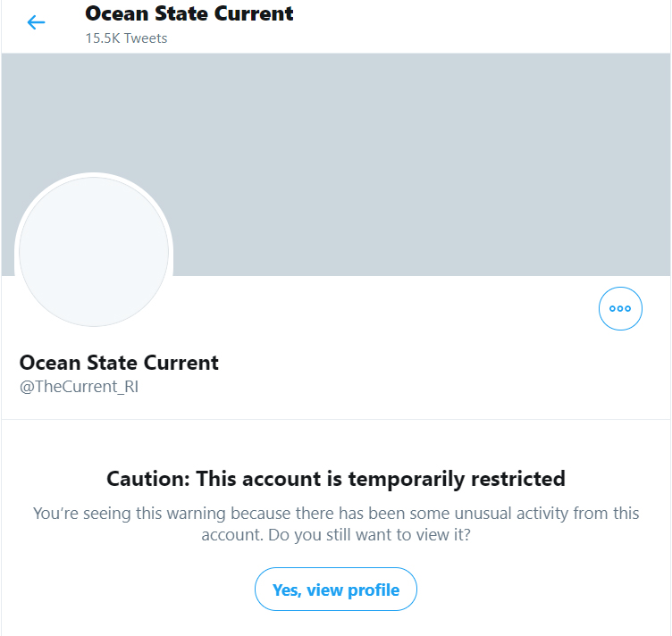Click the horizontal divider below the handle
The width and height of the screenshot is (672, 636).
click(336, 419)
